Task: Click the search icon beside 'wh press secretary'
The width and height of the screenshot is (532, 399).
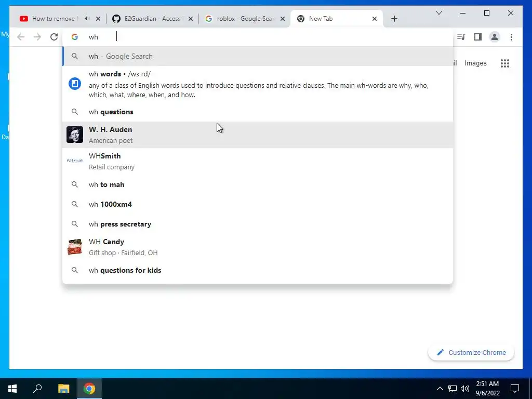Action: (x=75, y=224)
